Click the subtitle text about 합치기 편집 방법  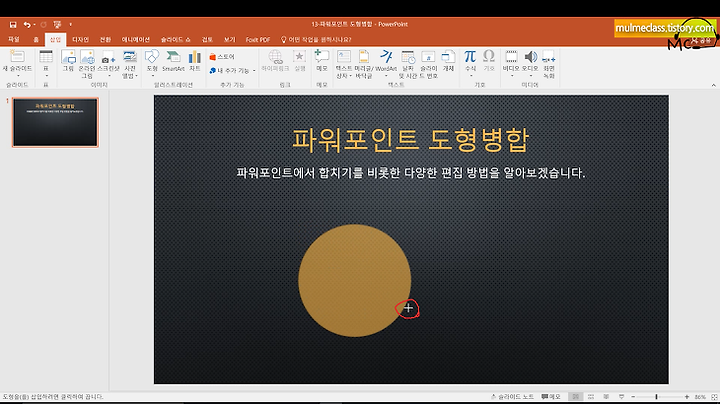[411, 173]
